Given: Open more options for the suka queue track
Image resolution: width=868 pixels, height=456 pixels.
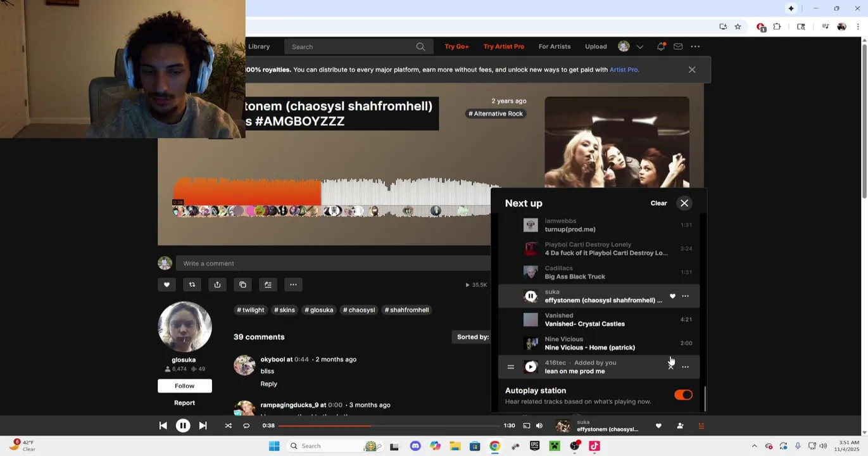Looking at the screenshot, I should [x=685, y=296].
